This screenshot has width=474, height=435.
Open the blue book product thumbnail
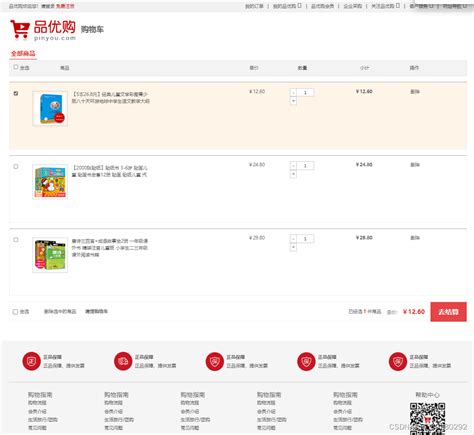[50, 109]
